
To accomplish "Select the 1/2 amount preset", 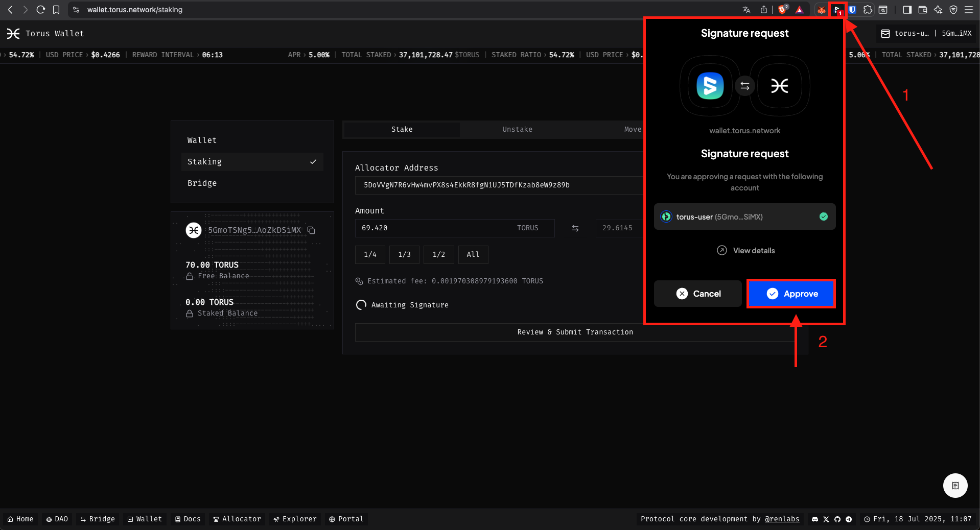I will (438, 255).
